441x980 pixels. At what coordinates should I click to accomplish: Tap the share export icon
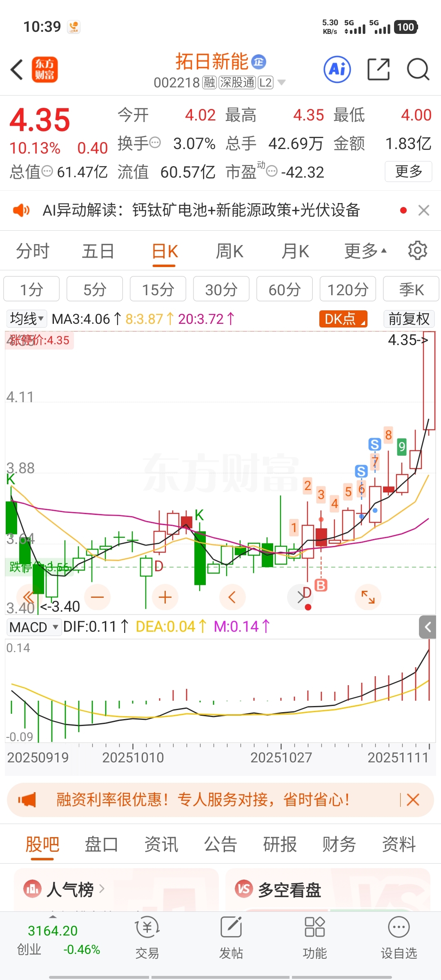point(379,69)
